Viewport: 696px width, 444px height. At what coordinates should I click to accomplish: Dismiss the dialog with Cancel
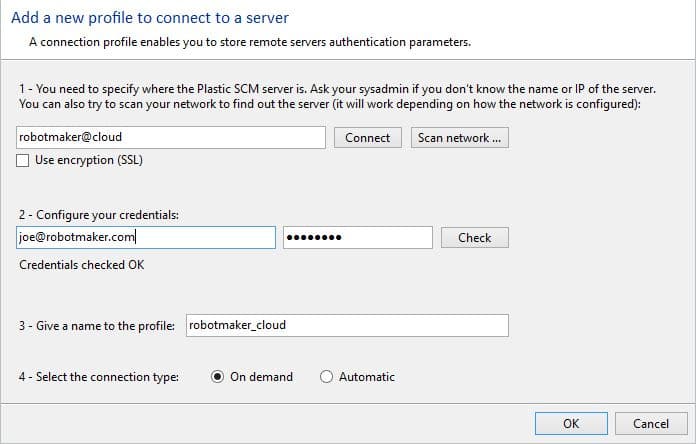(x=650, y=423)
